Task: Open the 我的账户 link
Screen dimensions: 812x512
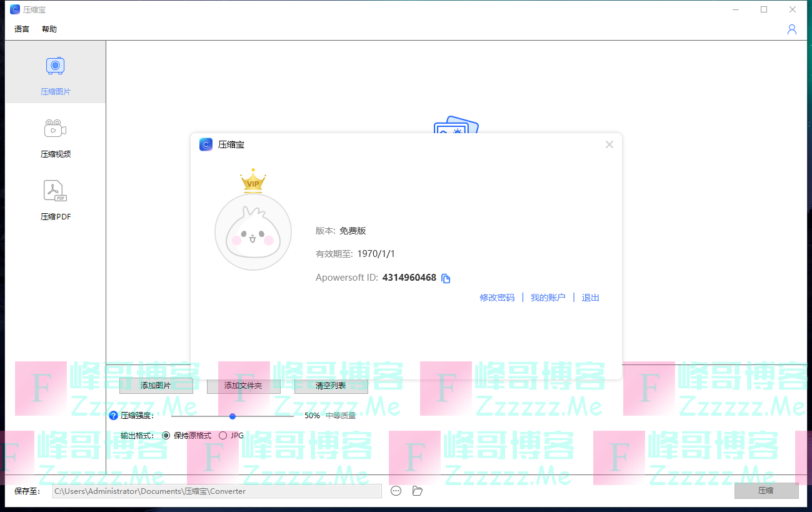Action: point(548,298)
